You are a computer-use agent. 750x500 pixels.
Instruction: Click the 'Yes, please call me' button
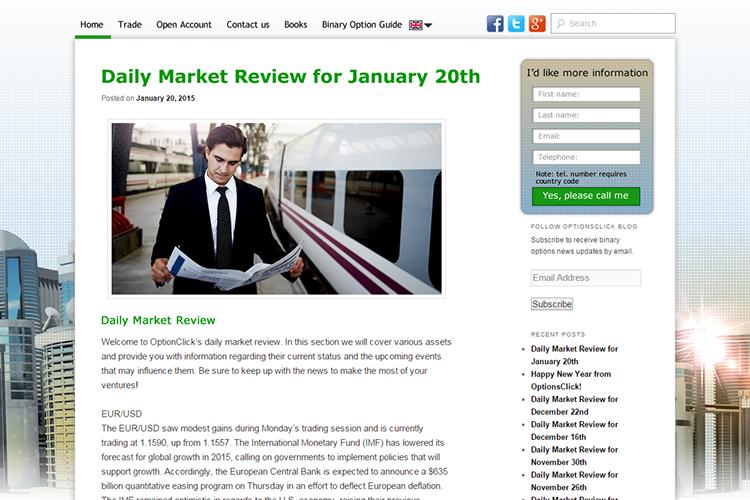pos(586,196)
